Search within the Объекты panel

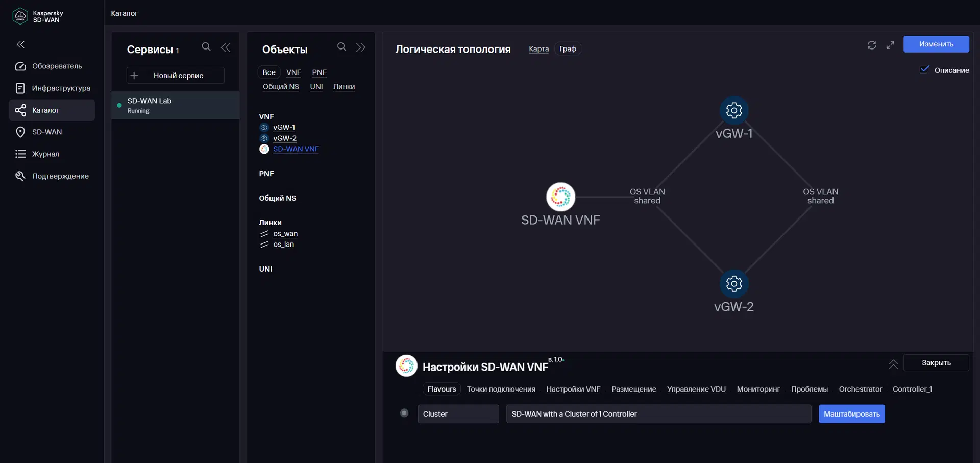(x=341, y=47)
